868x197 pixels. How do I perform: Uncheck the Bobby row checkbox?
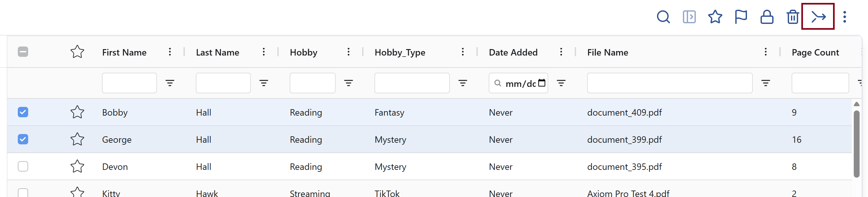point(23,112)
